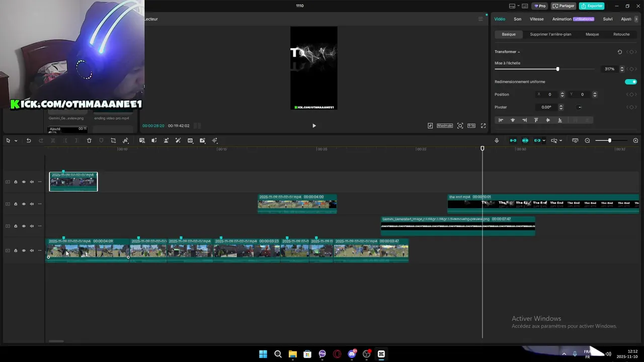The height and width of the screenshot is (362, 644).
Task: Open the Animation tab
Action: pos(562,19)
